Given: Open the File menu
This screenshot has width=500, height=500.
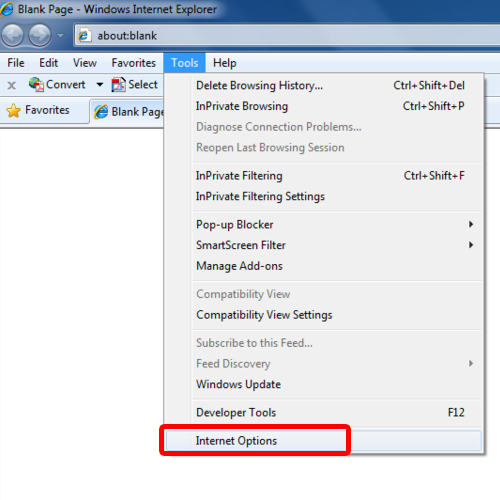Looking at the screenshot, I should [x=16, y=63].
